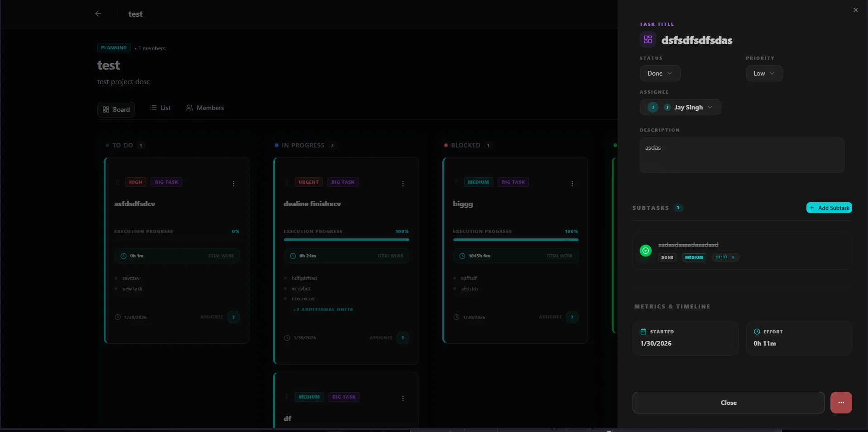Open the three-dot menu on dealine finishxcv card

[403, 184]
